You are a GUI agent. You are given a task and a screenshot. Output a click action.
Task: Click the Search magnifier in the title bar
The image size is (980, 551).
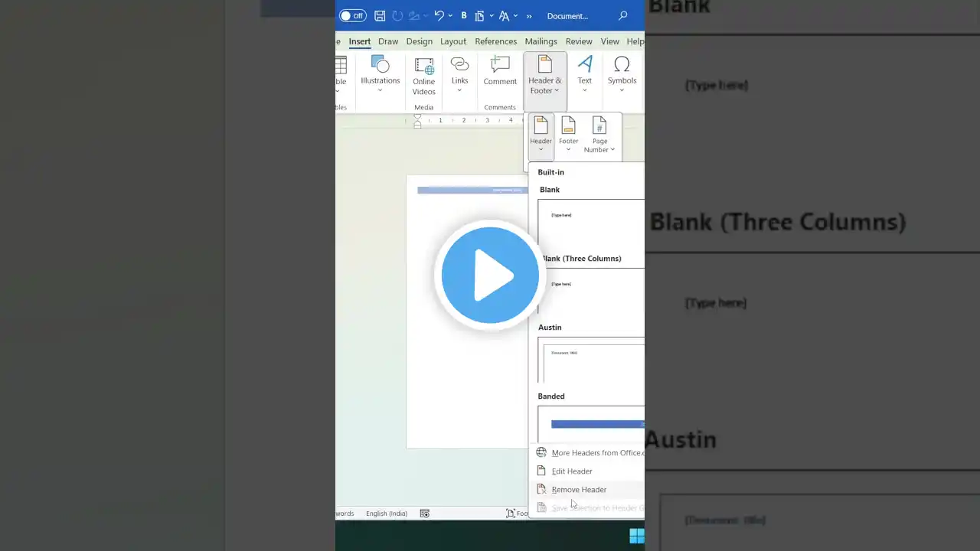pos(622,16)
